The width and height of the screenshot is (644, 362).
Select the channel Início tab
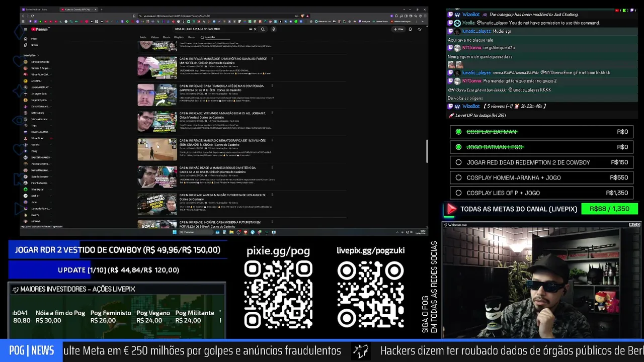[x=143, y=37]
